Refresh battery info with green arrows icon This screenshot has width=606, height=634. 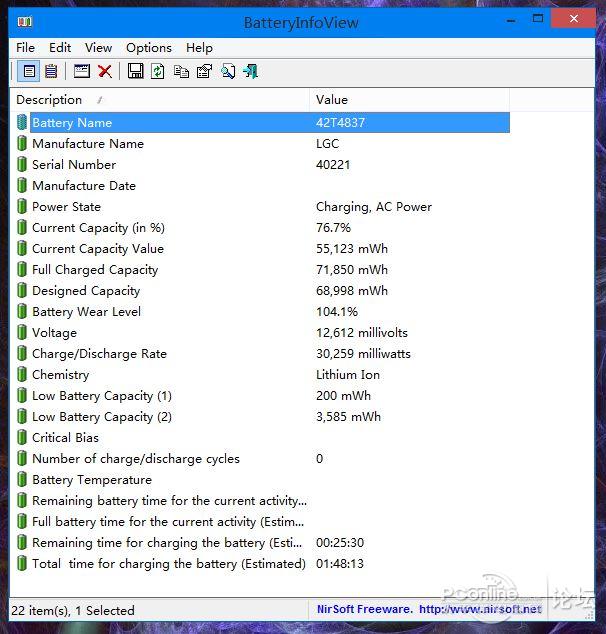[158, 72]
